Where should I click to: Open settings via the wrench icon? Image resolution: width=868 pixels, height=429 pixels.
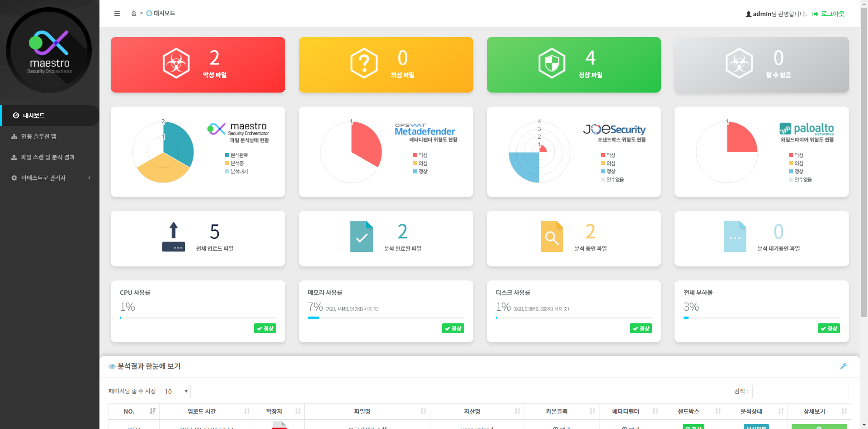coord(843,366)
